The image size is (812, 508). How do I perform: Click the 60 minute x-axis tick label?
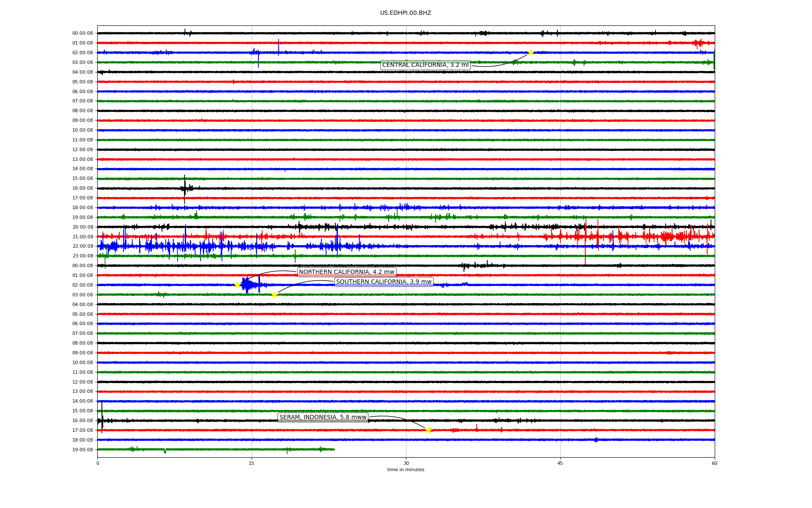[714, 463]
